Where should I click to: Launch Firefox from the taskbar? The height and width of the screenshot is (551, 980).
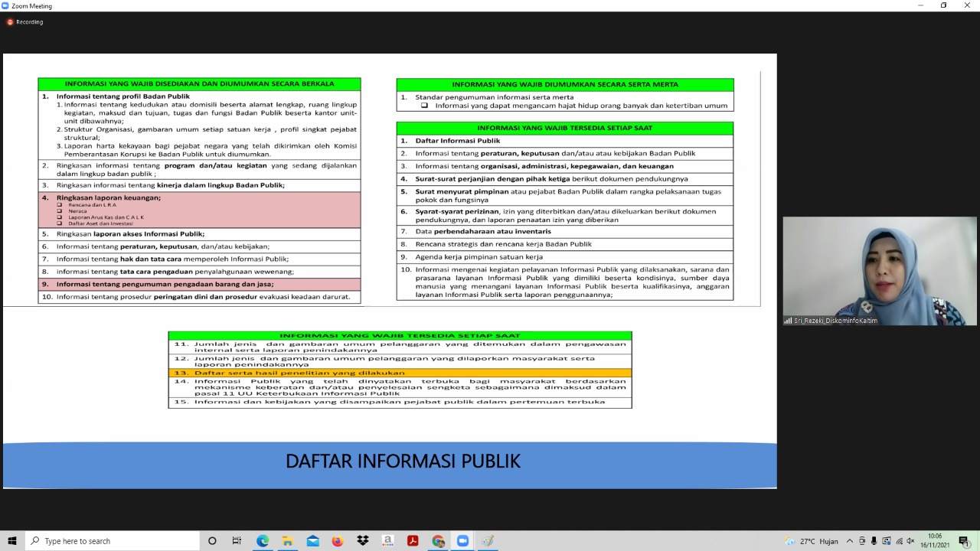tap(338, 541)
